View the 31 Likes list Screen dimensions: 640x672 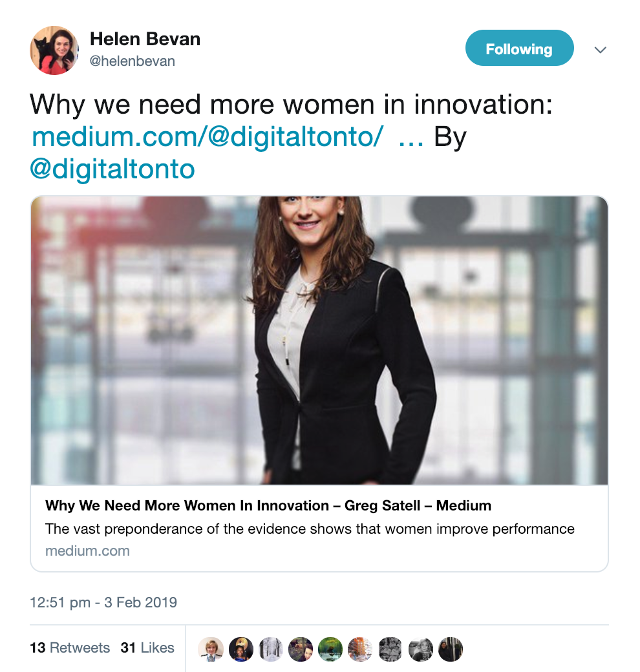147,647
